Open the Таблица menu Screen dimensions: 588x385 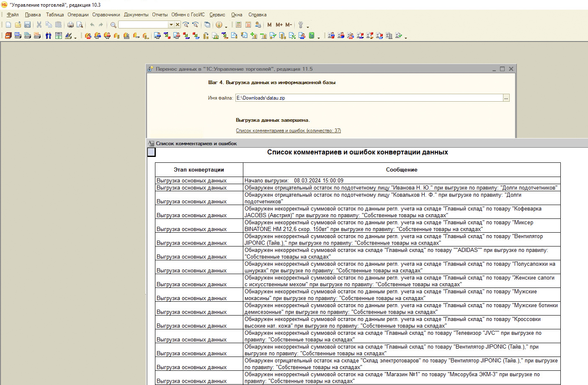point(55,15)
